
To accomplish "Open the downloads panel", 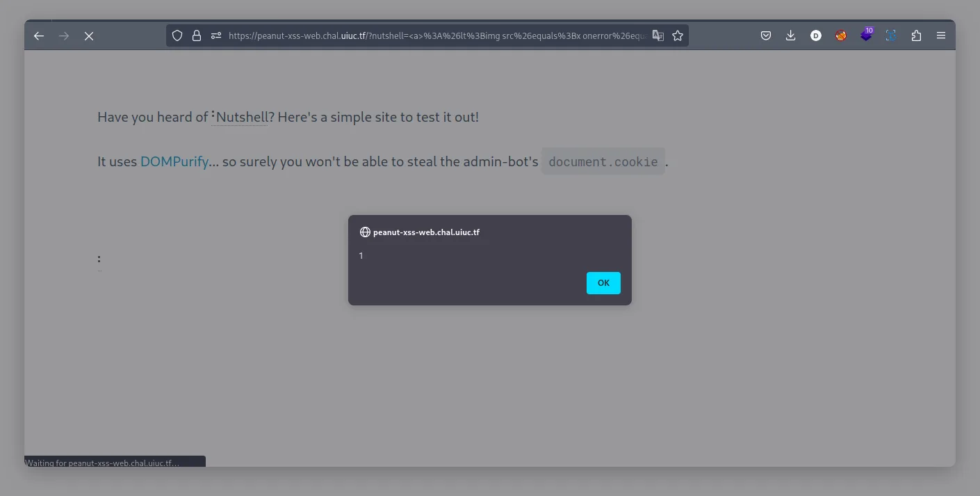I will click(x=791, y=35).
